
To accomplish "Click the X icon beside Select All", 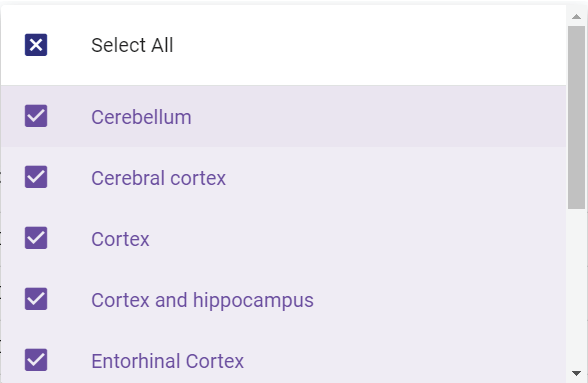I will click(x=36, y=45).
